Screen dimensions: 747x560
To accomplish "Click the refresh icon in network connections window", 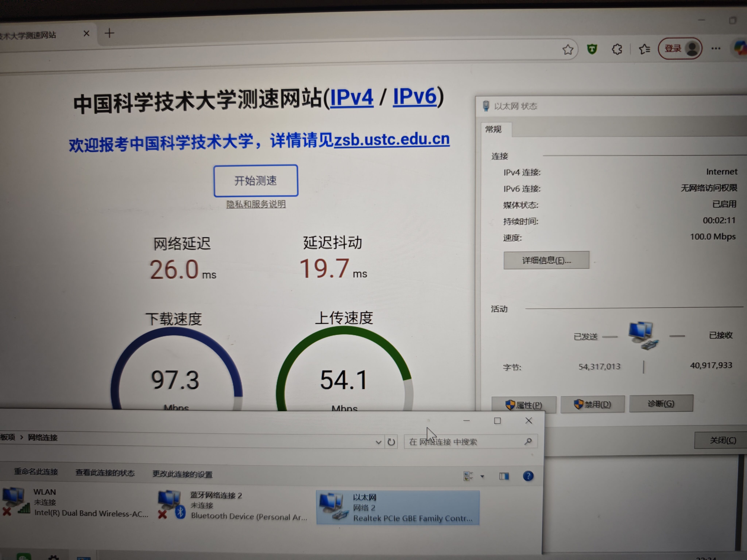I will (x=391, y=442).
